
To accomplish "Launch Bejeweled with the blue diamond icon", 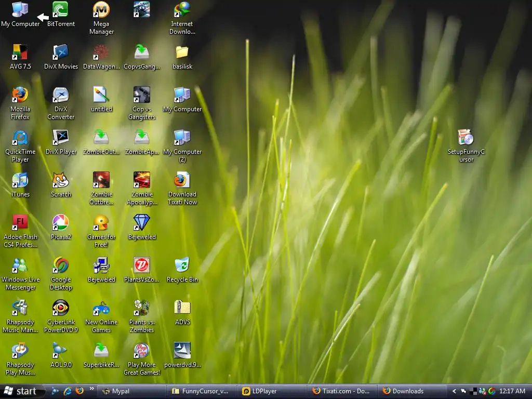I will [142, 228].
